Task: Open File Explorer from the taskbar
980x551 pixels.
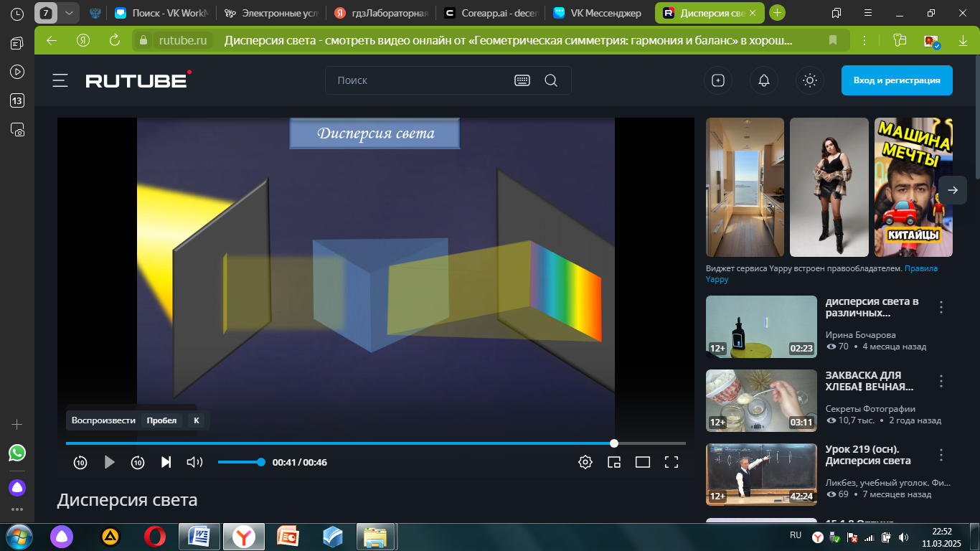Action: click(376, 537)
